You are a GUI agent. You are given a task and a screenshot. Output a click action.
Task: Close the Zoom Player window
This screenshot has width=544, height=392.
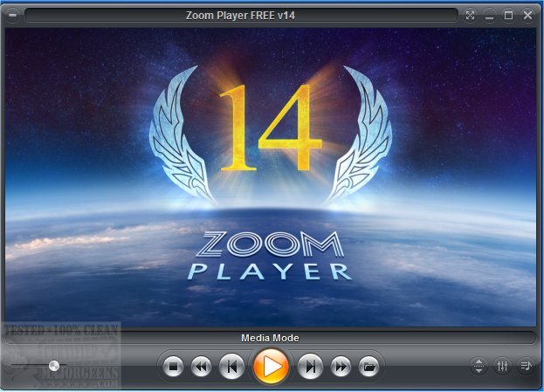pos(527,15)
